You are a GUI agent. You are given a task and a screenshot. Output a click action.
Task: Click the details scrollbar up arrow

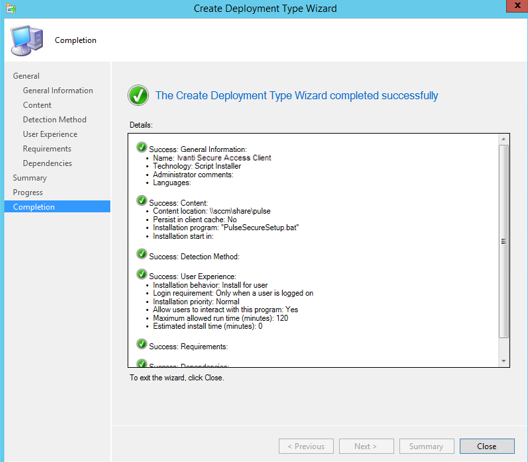coord(504,139)
